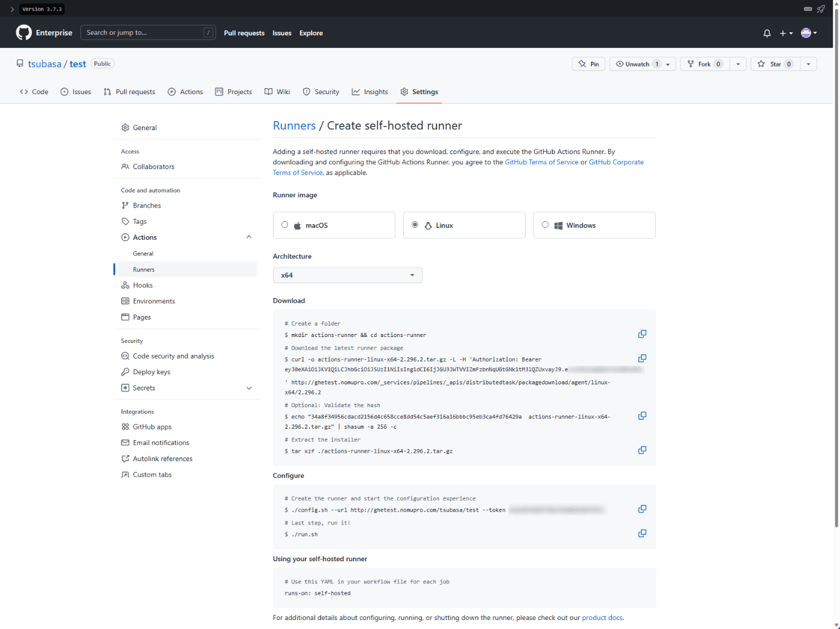The height and width of the screenshot is (629, 840).
Task: Open the plus create-new menu
Action: coord(786,33)
